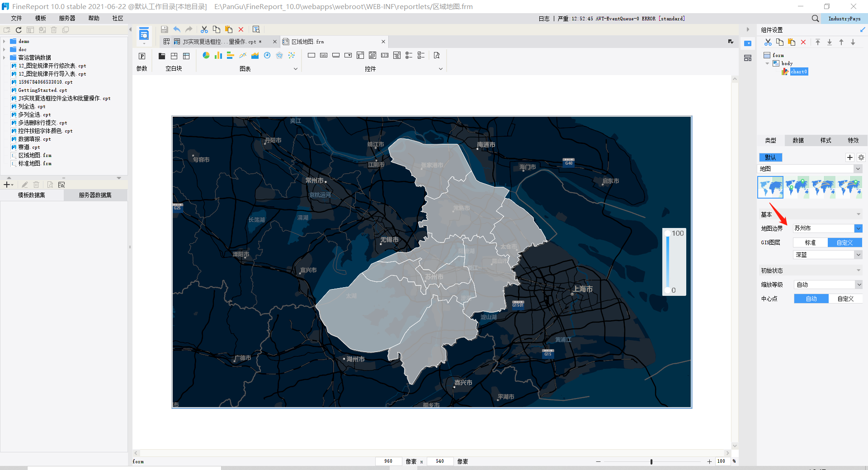Open the 帮助 menu
Image resolution: width=868 pixels, height=470 pixels.
tap(94, 18)
